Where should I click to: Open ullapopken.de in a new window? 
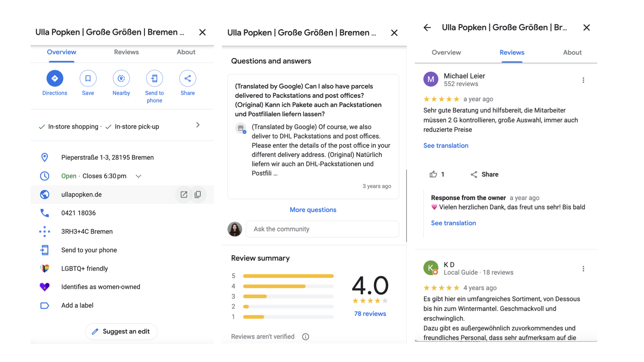tap(184, 194)
